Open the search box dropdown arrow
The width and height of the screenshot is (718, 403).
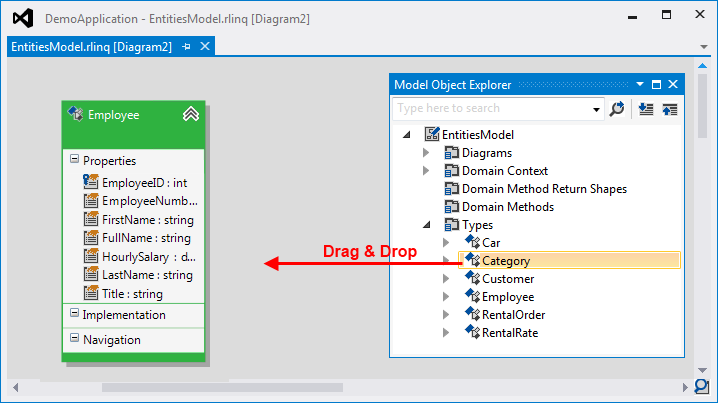click(x=596, y=109)
